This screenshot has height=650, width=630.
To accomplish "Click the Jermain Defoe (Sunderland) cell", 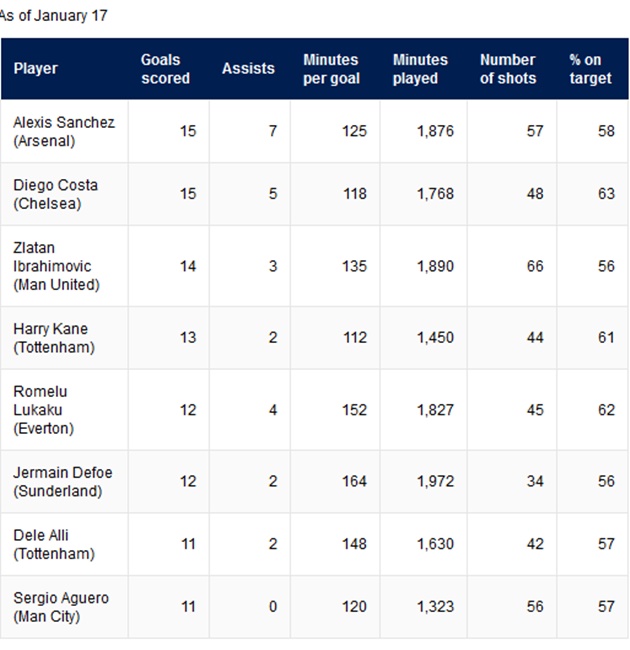I will pos(64,482).
